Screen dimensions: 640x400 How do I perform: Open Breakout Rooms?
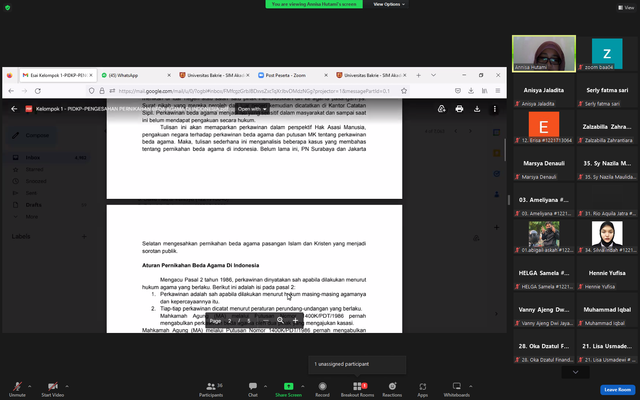tap(357, 389)
